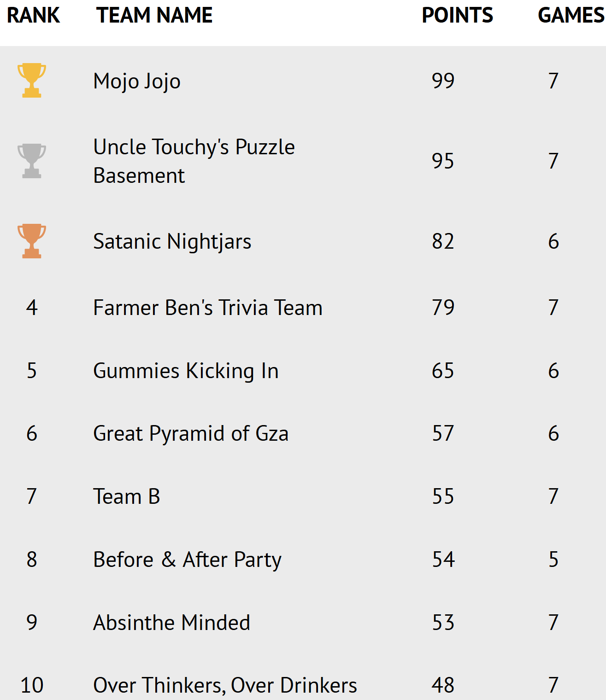Click Mojo Jojo's 99 points value
The height and width of the screenshot is (700, 606).
pos(443,81)
